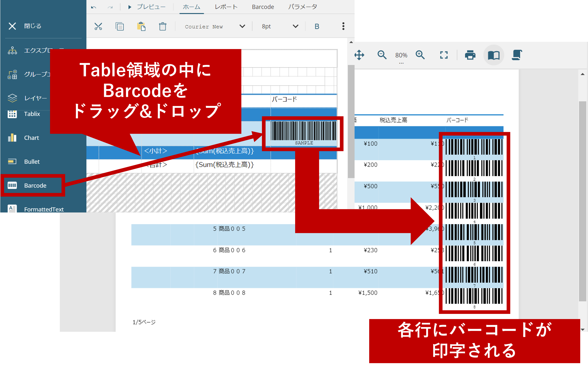
Task: Select the Tablix report item
Action: point(32,114)
